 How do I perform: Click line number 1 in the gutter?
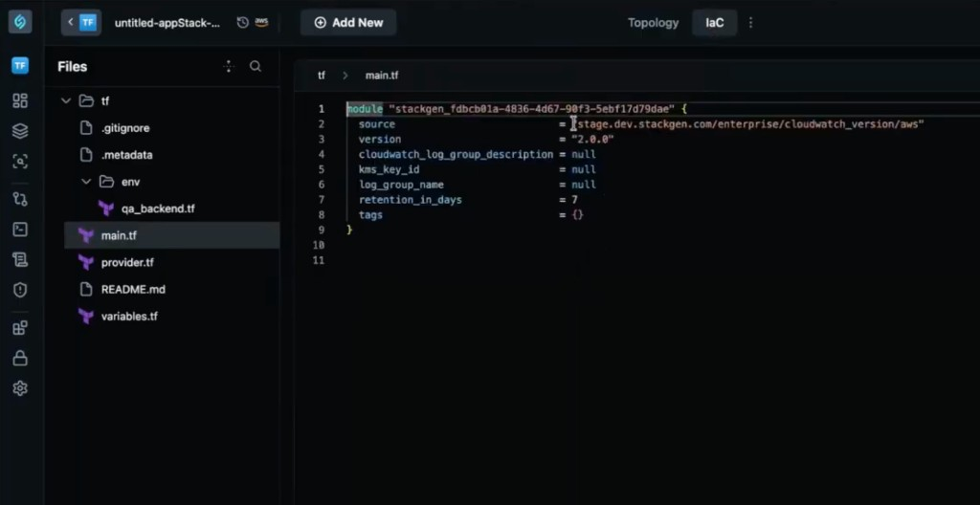point(322,109)
